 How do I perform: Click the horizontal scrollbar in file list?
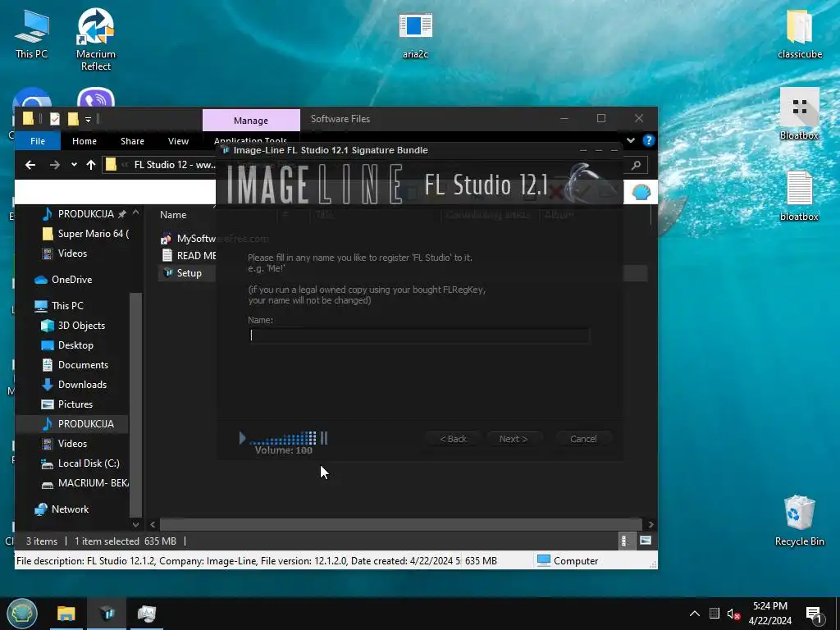click(x=400, y=524)
